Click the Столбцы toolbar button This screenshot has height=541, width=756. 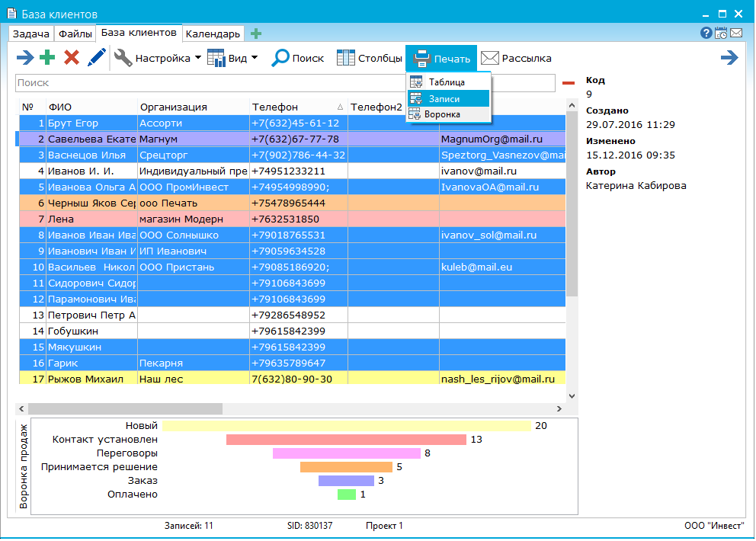(370, 58)
